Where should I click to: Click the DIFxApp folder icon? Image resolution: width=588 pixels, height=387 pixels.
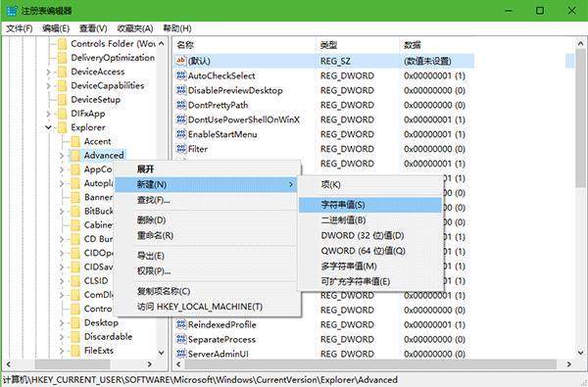pos(63,114)
